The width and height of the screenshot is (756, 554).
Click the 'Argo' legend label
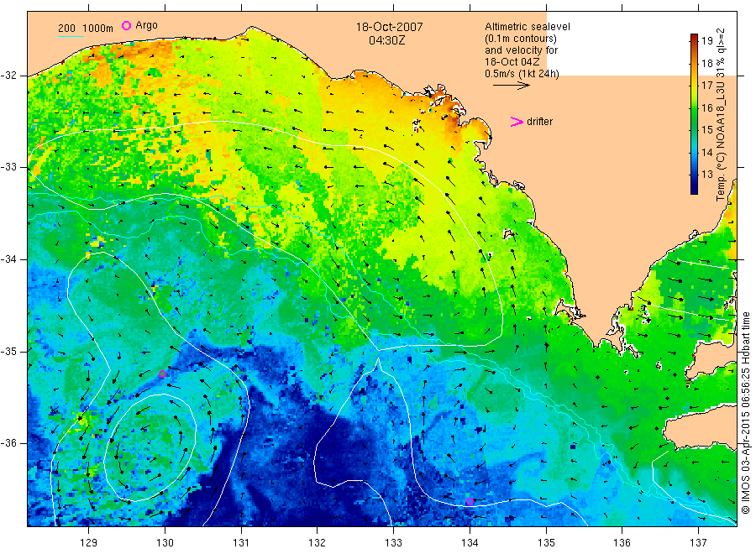146,25
